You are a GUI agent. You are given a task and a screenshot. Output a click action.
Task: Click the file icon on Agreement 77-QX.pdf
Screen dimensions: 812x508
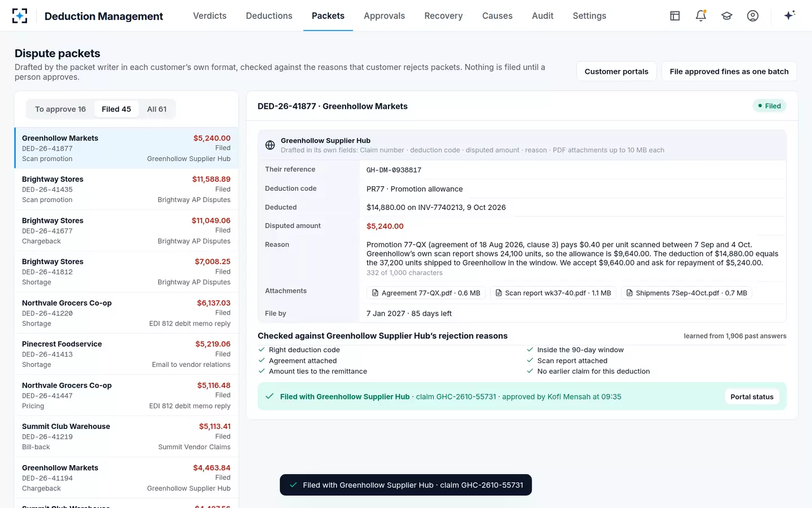click(375, 293)
